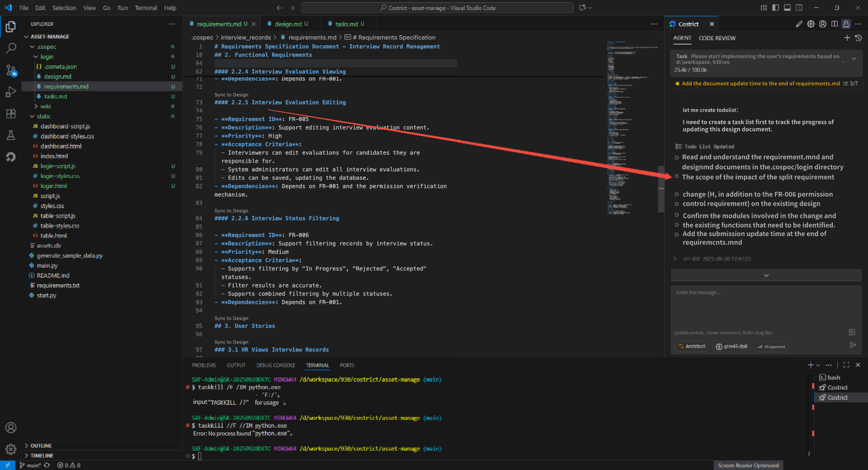Open the Source Control view
The height and width of the screenshot is (470, 868).
tap(11, 70)
